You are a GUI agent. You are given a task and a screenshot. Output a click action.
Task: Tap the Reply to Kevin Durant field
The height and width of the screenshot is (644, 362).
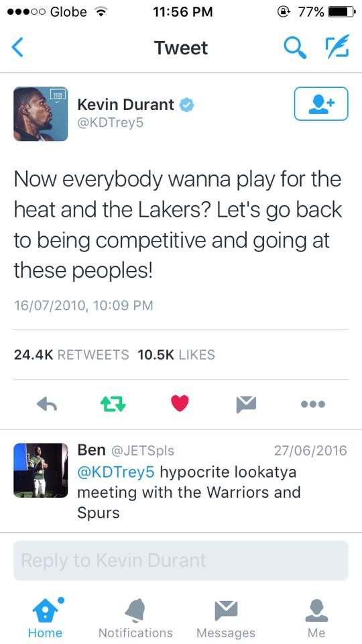pyautogui.click(x=181, y=560)
